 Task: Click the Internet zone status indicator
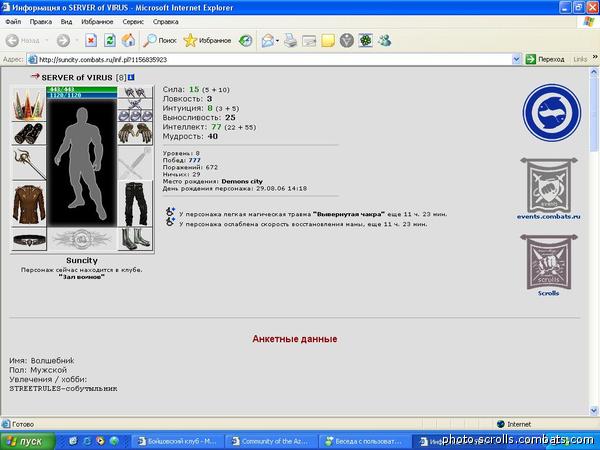coord(514,424)
